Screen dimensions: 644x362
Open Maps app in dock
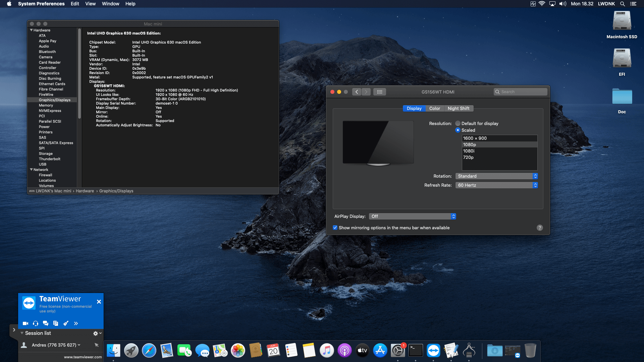pyautogui.click(x=220, y=351)
